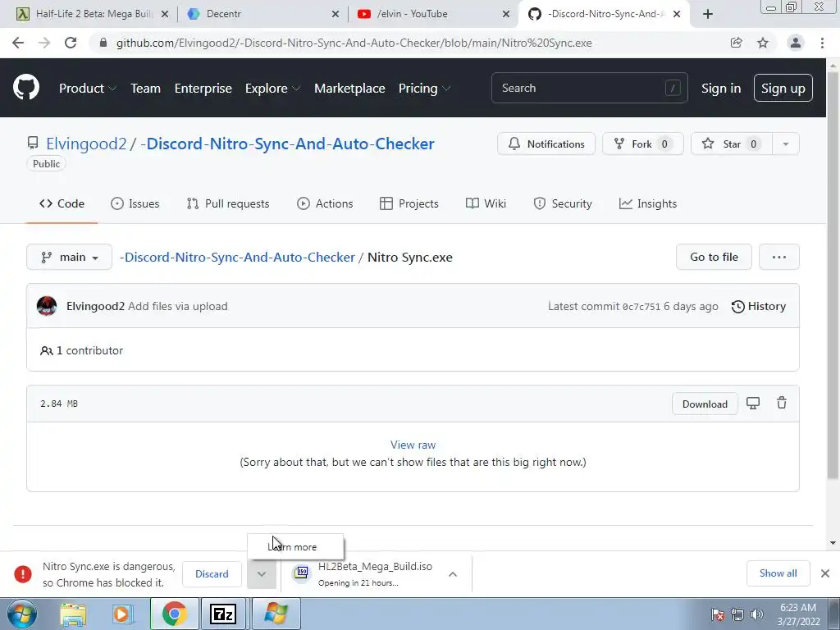Click the Notifications button

pos(546,144)
